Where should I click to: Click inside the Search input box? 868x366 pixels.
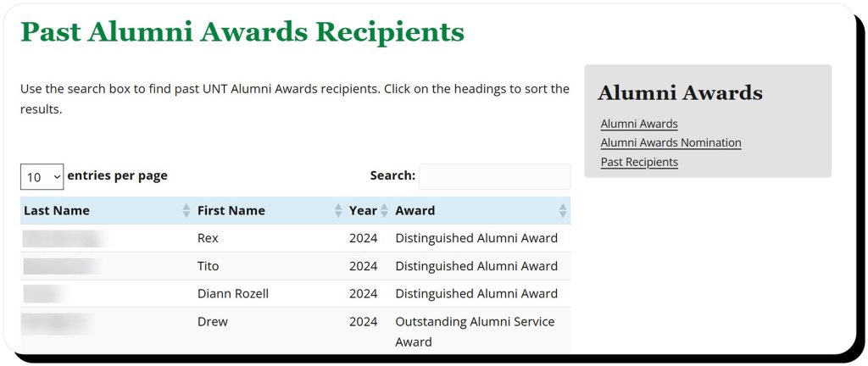[x=494, y=176]
